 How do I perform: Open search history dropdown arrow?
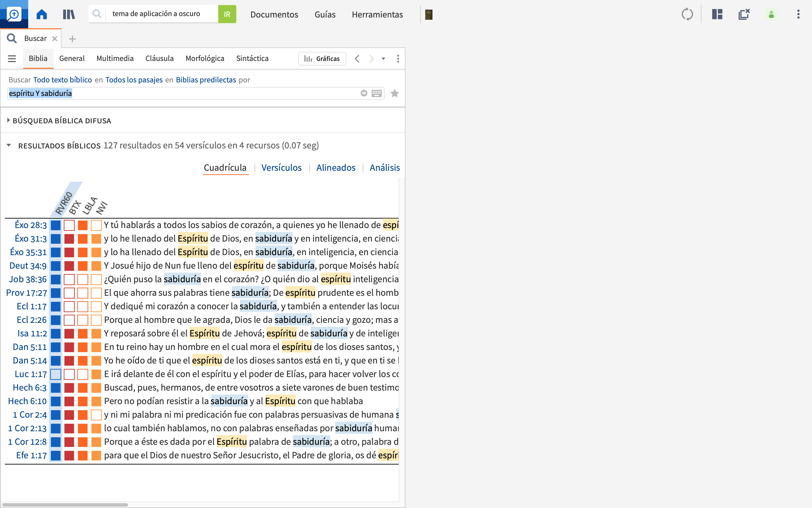pyautogui.click(x=383, y=59)
